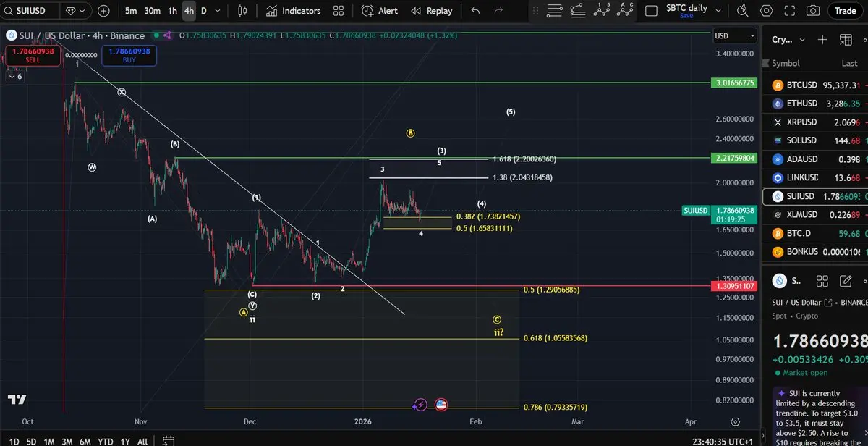Viewport: 868px width, 446px height.
Task: Select the 4h timeframe
Action: 189,11
